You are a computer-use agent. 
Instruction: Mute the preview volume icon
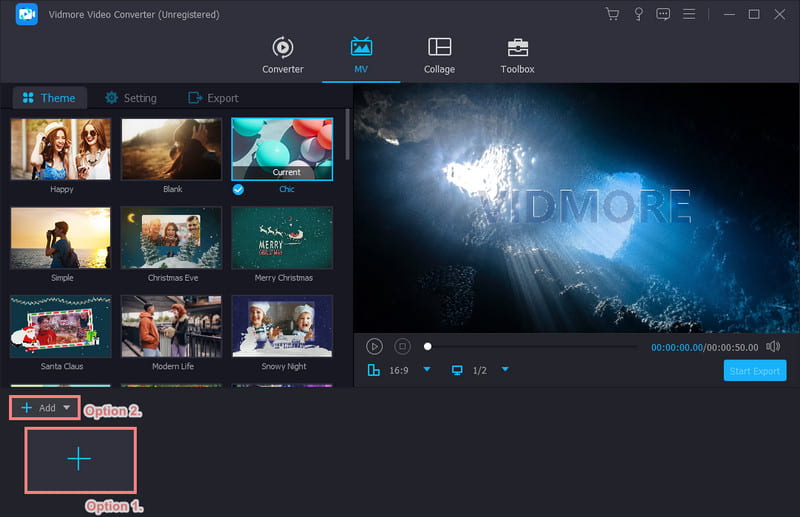click(773, 347)
